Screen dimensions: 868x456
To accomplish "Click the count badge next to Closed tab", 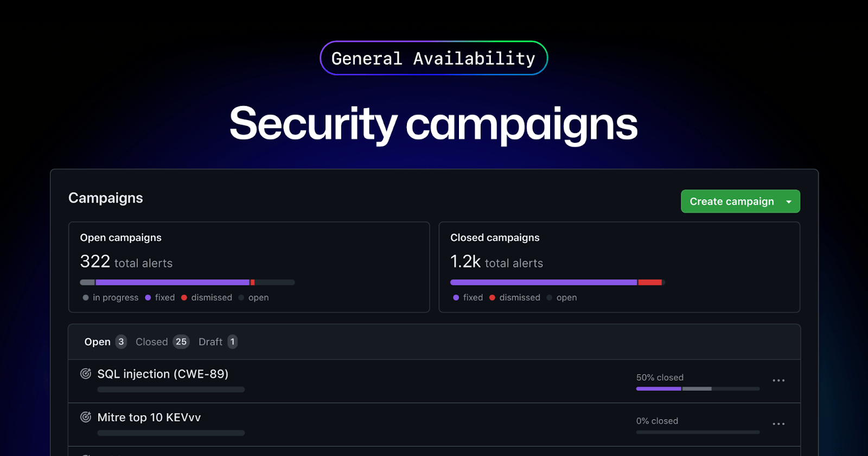I will [181, 341].
